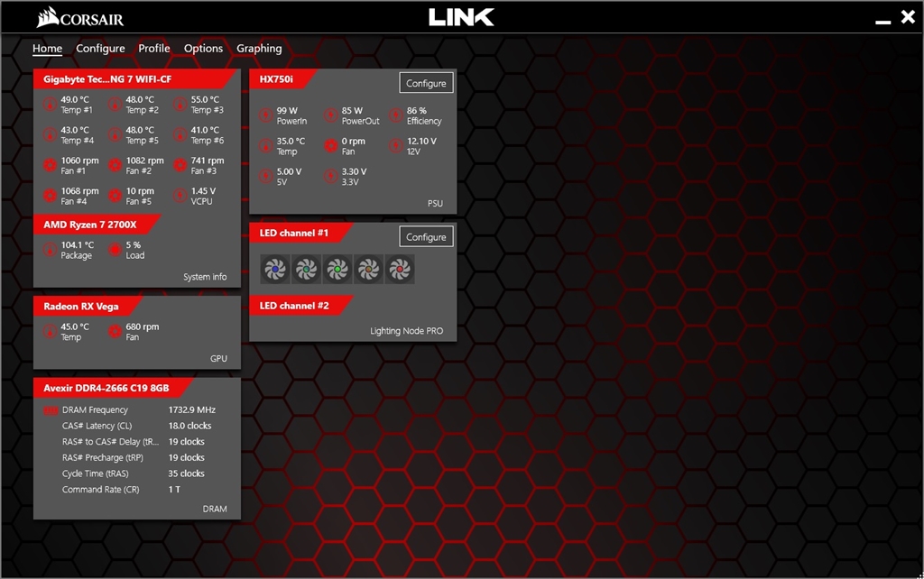Click the AMD Ryzen 7 2700X header
Screen dimensions: 924x579
point(97,225)
